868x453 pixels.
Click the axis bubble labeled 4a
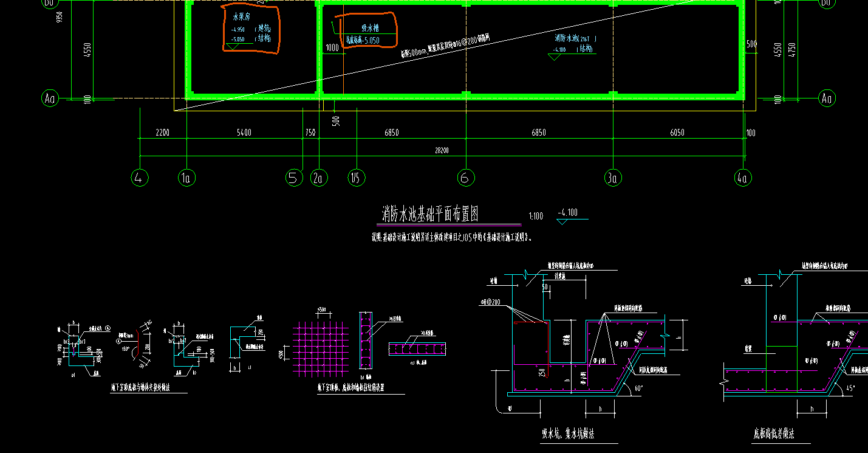click(x=743, y=178)
